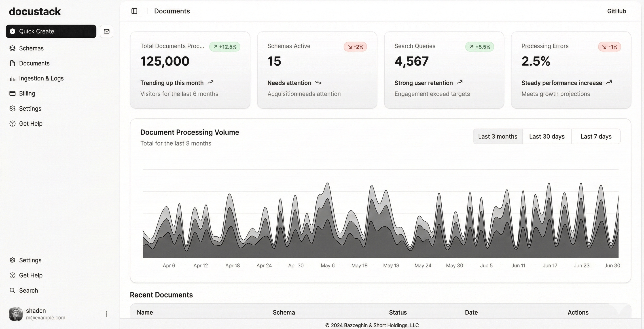Click the Settings gear icon
This screenshot has height=329, width=644.
pyautogui.click(x=13, y=108)
